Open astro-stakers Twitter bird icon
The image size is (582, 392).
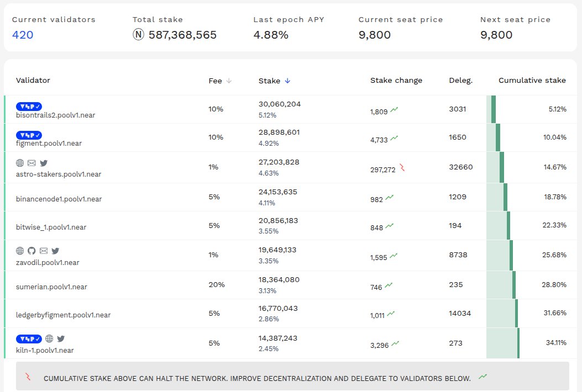(x=44, y=163)
